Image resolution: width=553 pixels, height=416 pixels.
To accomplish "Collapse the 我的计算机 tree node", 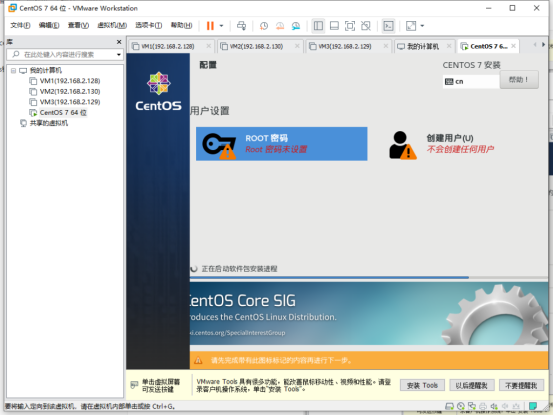I will point(13,71).
